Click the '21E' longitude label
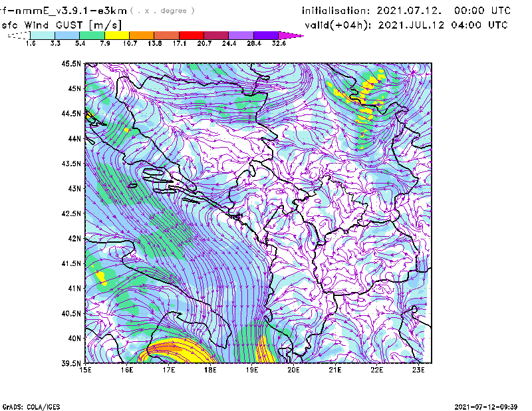 (x=335, y=370)
